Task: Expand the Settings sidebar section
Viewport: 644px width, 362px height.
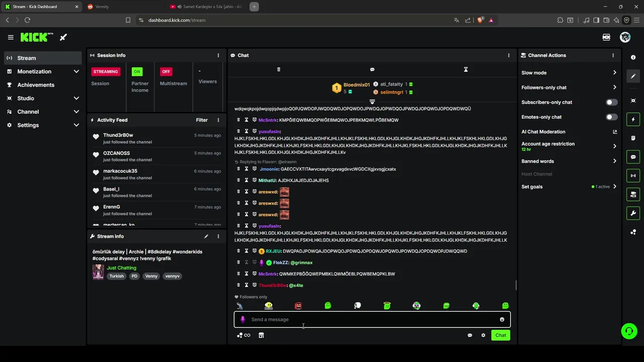Action: point(43,125)
